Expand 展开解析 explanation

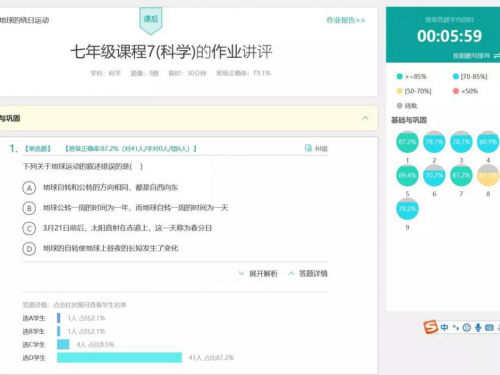click(258, 274)
